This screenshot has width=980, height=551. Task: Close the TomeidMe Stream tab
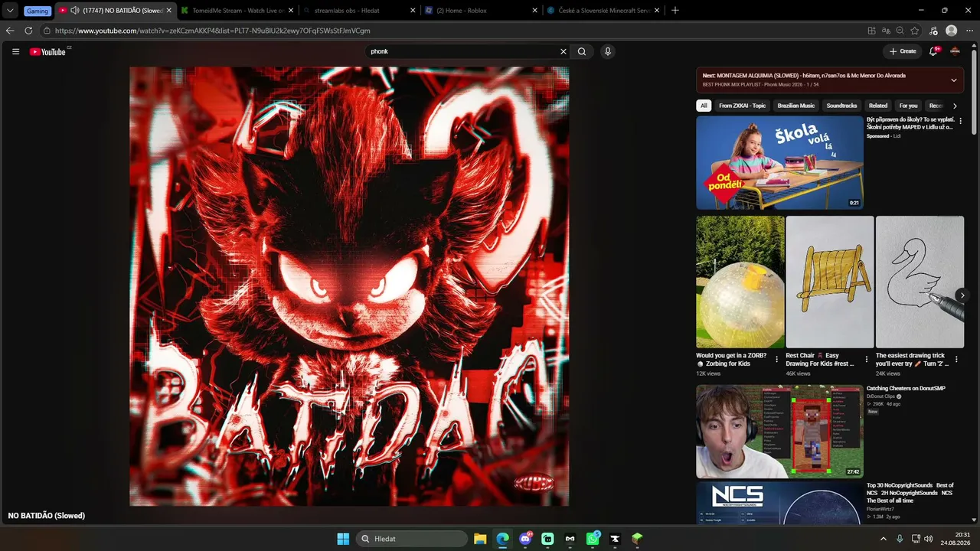(291, 11)
